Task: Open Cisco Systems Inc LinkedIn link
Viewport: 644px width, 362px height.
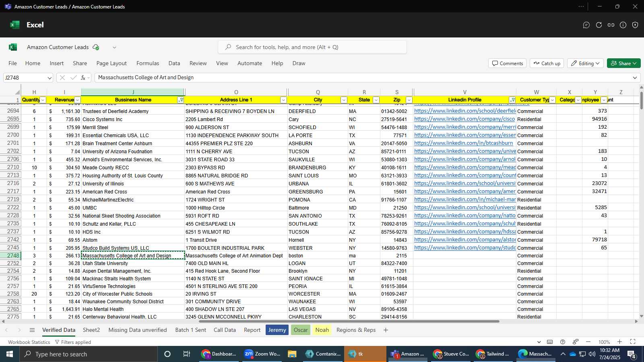Action: 464,119
